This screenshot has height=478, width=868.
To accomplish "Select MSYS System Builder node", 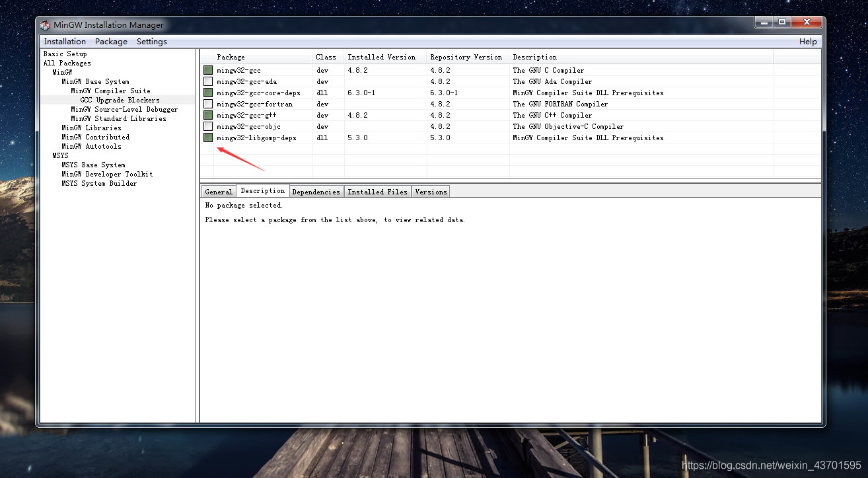I will click(x=99, y=184).
